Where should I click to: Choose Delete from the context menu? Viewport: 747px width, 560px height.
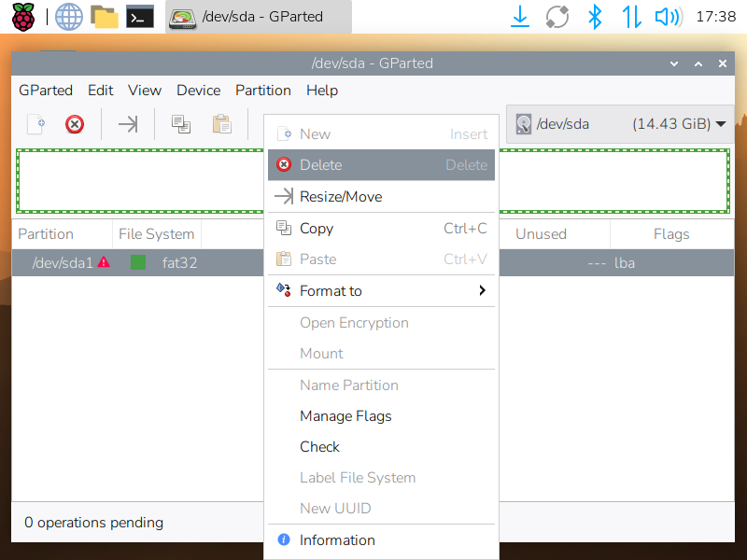tap(381, 165)
